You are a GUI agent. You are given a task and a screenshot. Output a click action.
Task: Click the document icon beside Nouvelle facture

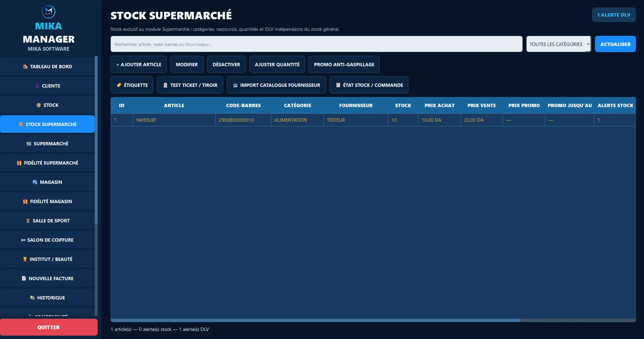coord(24,279)
